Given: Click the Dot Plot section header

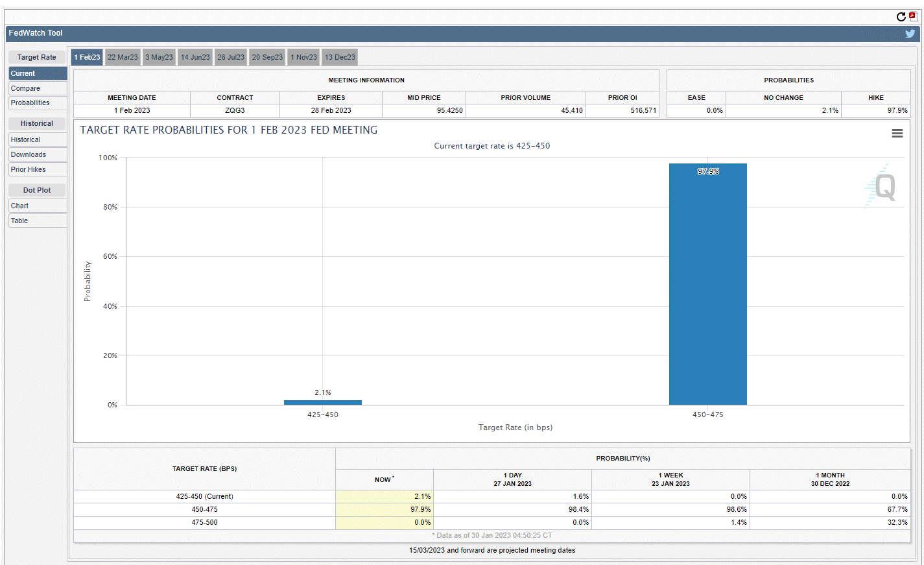Looking at the screenshot, I should 37,190.
